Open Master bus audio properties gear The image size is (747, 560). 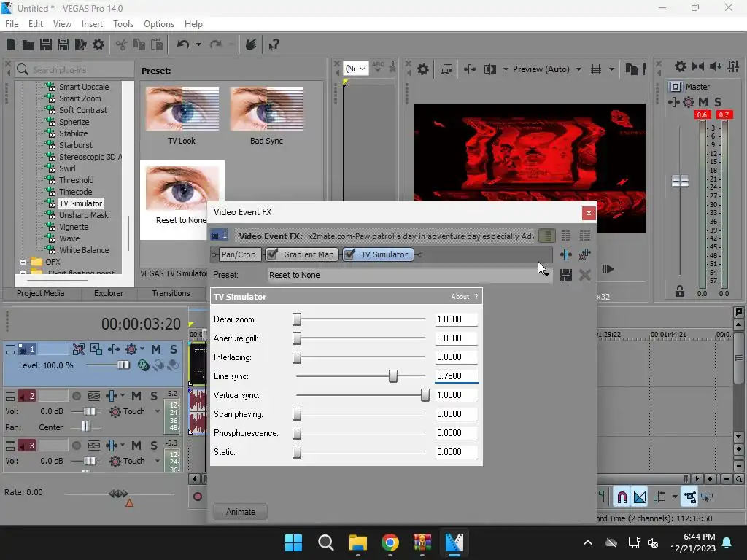click(x=681, y=66)
